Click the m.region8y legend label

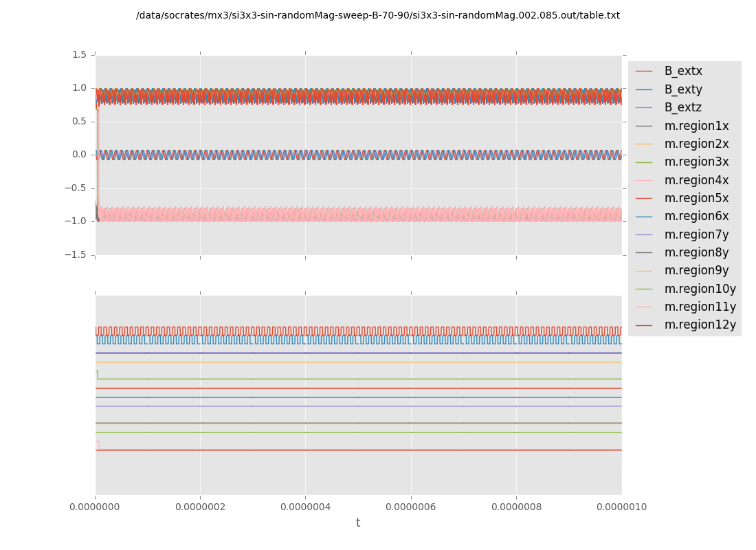click(x=696, y=253)
